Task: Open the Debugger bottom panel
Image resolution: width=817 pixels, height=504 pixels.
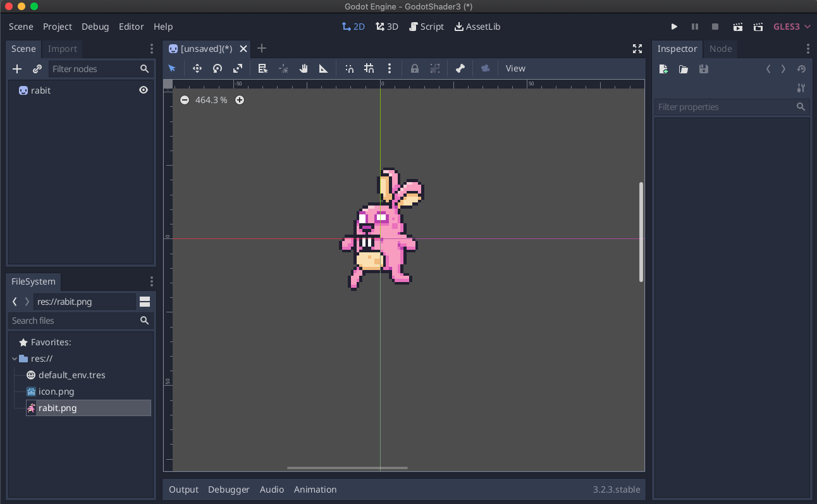Action: [x=228, y=489]
